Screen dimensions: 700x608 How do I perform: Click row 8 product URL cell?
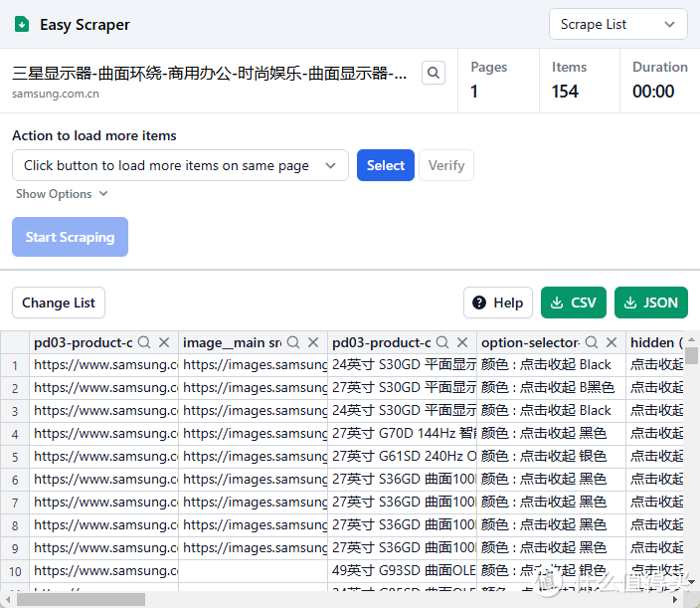(x=104, y=524)
